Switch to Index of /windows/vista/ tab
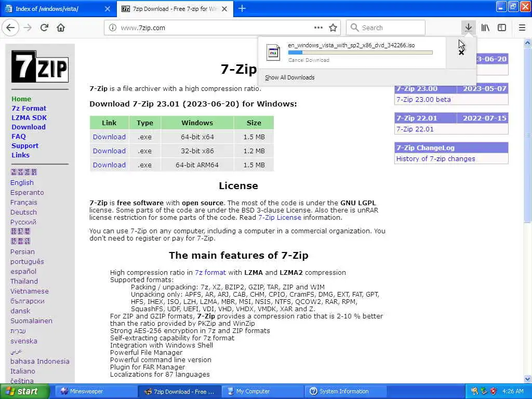Image resolution: width=532 pixels, height=399 pixels. point(58,9)
